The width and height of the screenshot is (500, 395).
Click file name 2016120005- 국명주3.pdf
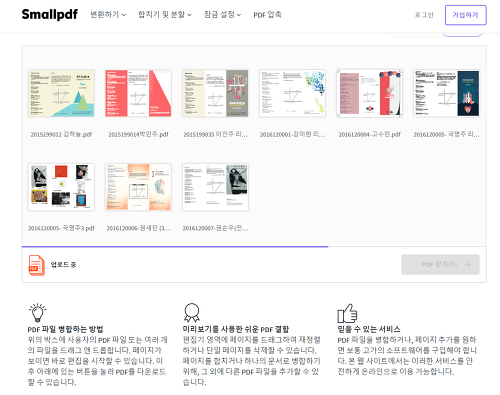tap(61, 228)
